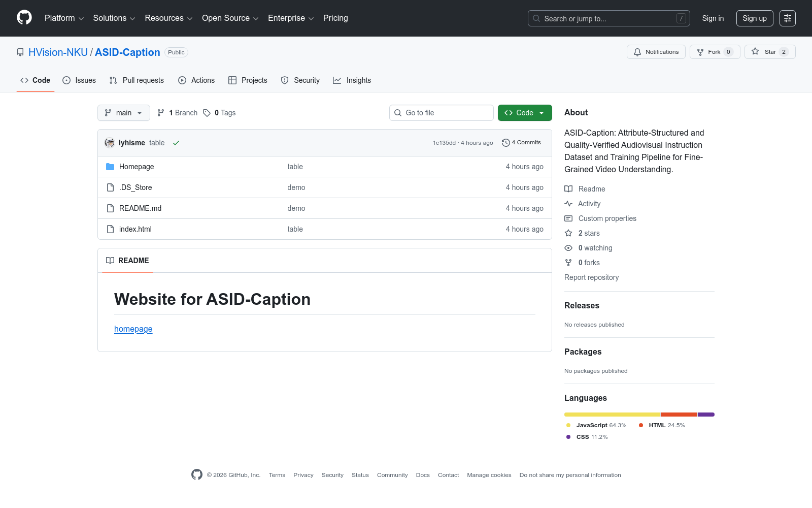
Task: Open the Readme link in About
Action: [x=585, y=189]
